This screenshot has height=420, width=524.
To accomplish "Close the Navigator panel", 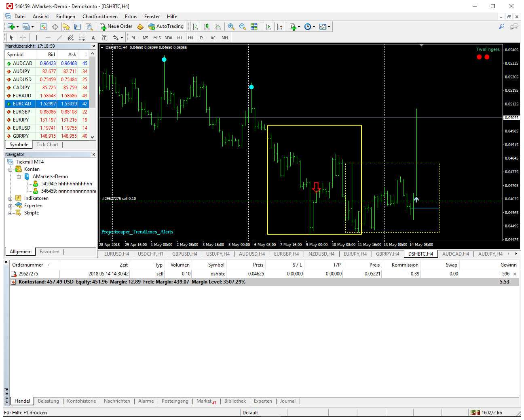I will (94, 154).
